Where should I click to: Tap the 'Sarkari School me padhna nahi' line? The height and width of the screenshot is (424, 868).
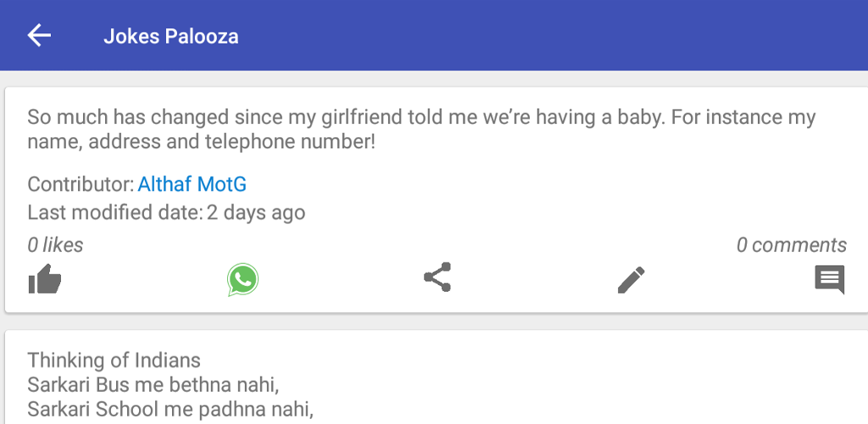pos(170,409)
